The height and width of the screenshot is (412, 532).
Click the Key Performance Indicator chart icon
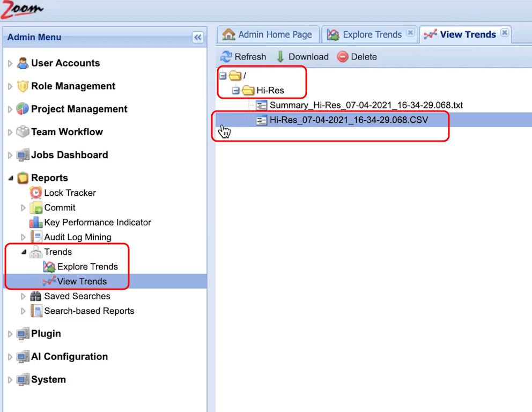click(36, 222)
